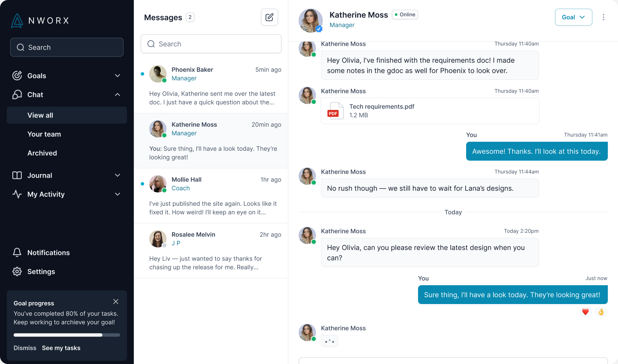Click the Messages search field
Viewport: 618px width, 364px height.
click(x=211, y=44)
